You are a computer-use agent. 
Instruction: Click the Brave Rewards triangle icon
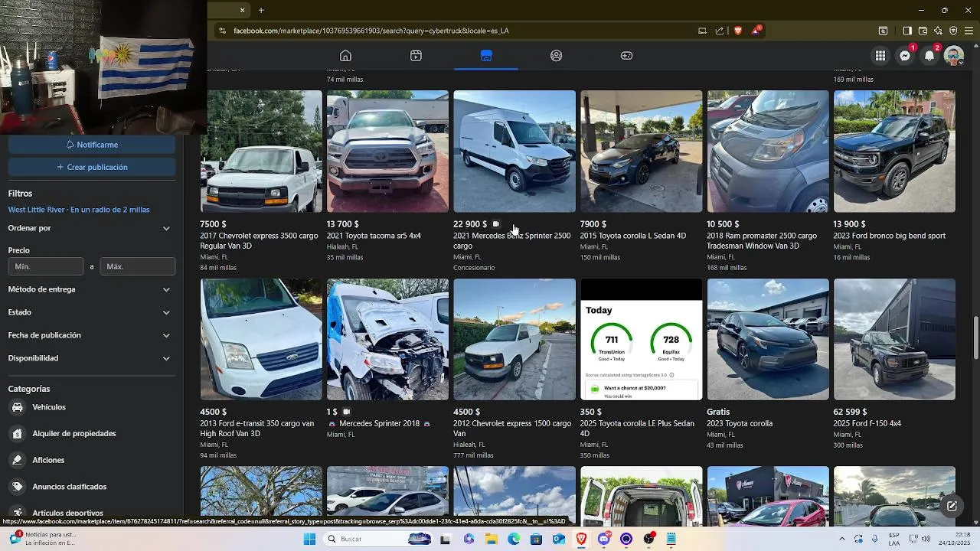tap(756, 31)
